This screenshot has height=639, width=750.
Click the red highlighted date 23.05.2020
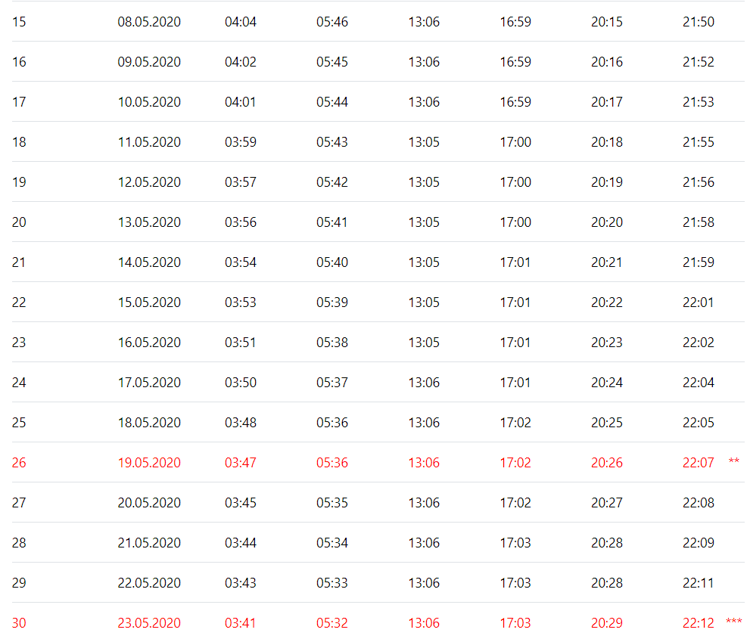pyautogui.click(x=149, y=623)
